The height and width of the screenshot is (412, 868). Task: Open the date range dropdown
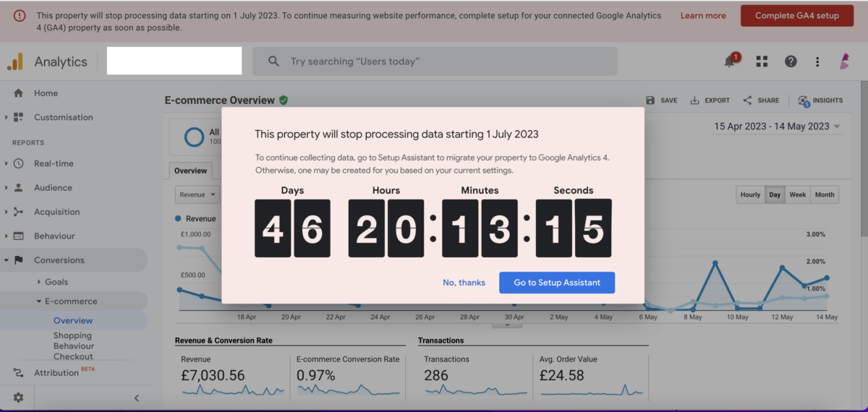[777, 126]
